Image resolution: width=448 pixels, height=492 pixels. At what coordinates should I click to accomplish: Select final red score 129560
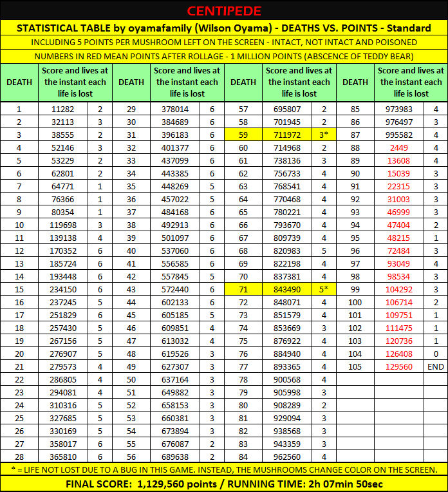(398, 367)
